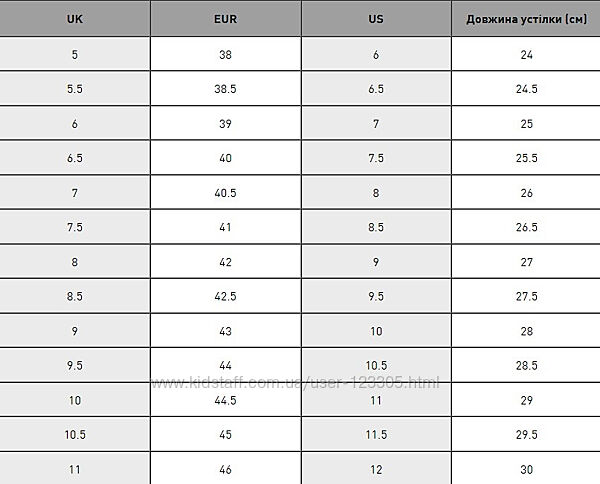Select UK size 5 cell
The width and height of the screenshot is (600, 484).
[x=75, y=54]
